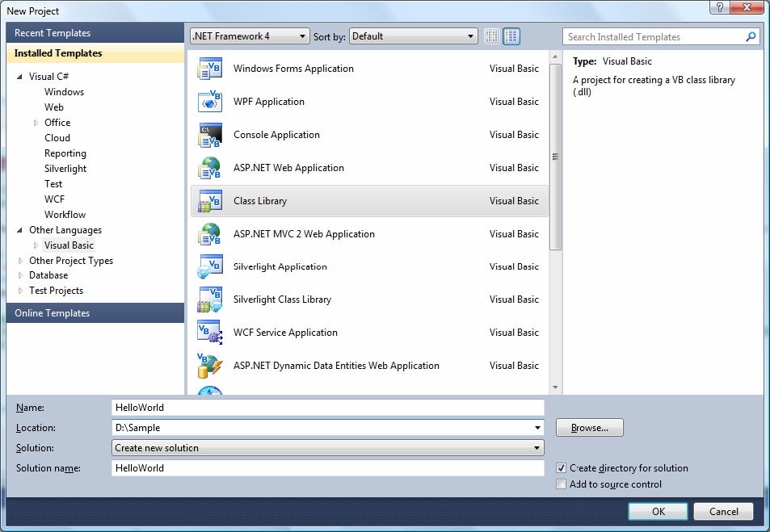Select the Installed Templates section
Screen dimensions: 770x532
tap(95, 53)
